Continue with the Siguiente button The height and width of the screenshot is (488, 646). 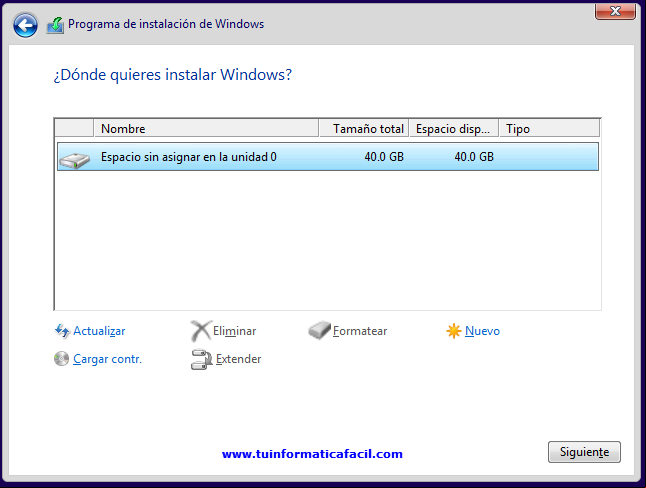(x=584, y=452)
